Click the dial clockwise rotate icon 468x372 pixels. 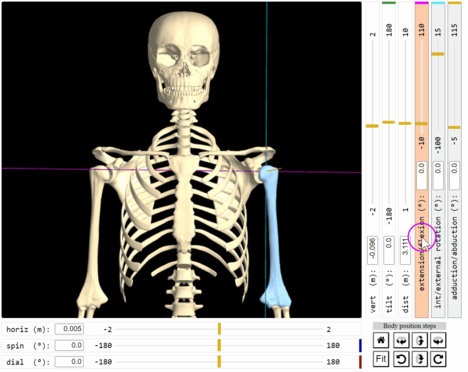(x=438, y=359)
